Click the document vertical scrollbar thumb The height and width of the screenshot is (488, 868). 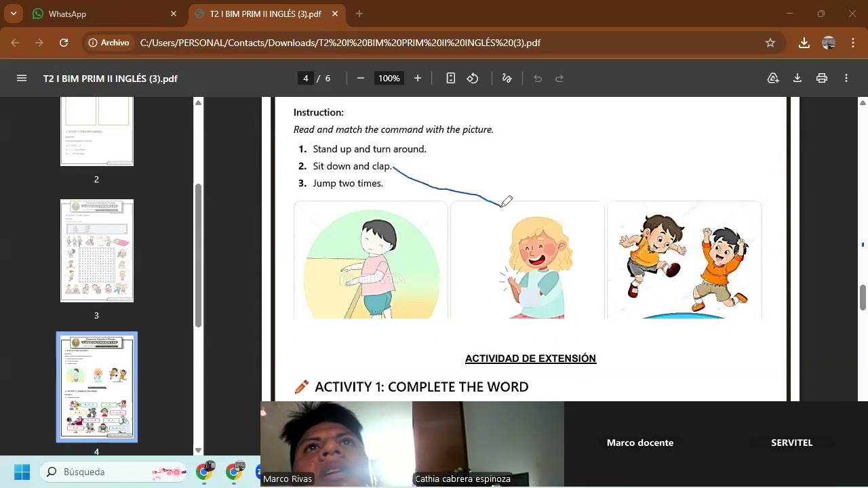[863, 297]
